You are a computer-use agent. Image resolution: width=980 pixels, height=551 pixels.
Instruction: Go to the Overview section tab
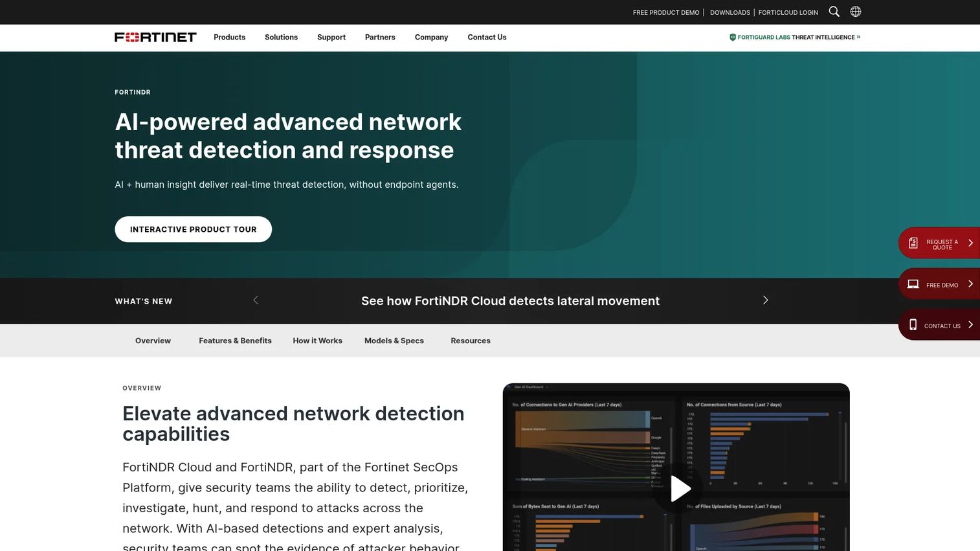[153, 341]
